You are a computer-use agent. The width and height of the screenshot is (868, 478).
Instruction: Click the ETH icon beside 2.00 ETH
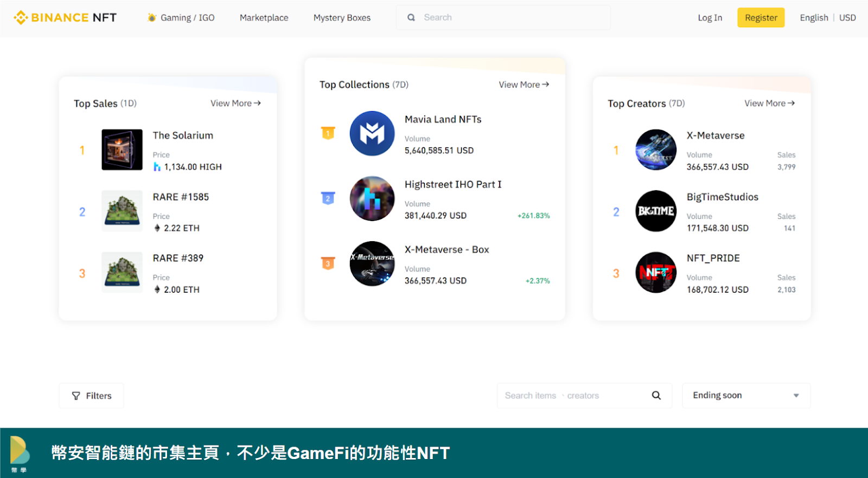[157, 289]
